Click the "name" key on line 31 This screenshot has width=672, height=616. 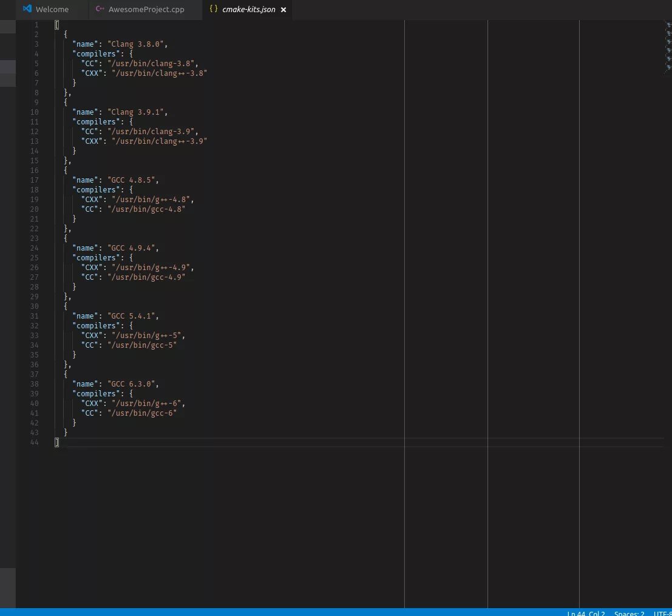tap(85, 316)
